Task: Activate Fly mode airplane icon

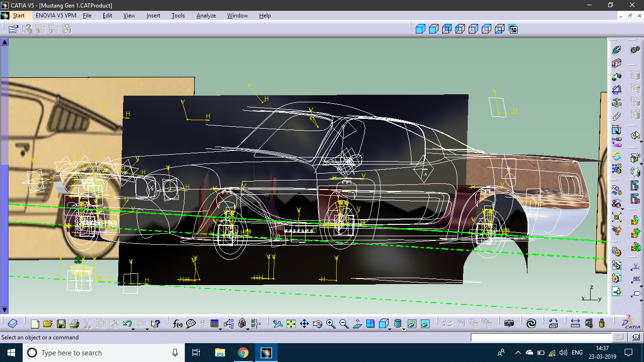Action: click(x=278, y=324)
